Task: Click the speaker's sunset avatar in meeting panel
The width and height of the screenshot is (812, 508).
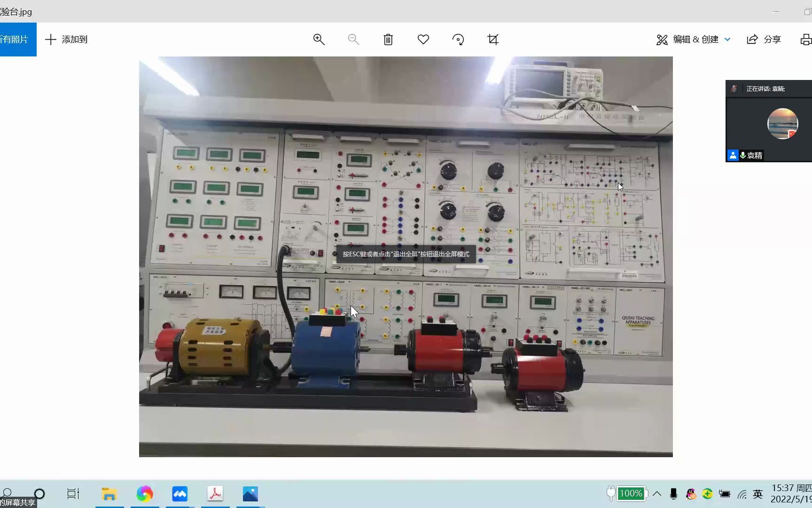Action: pos(782,124)
